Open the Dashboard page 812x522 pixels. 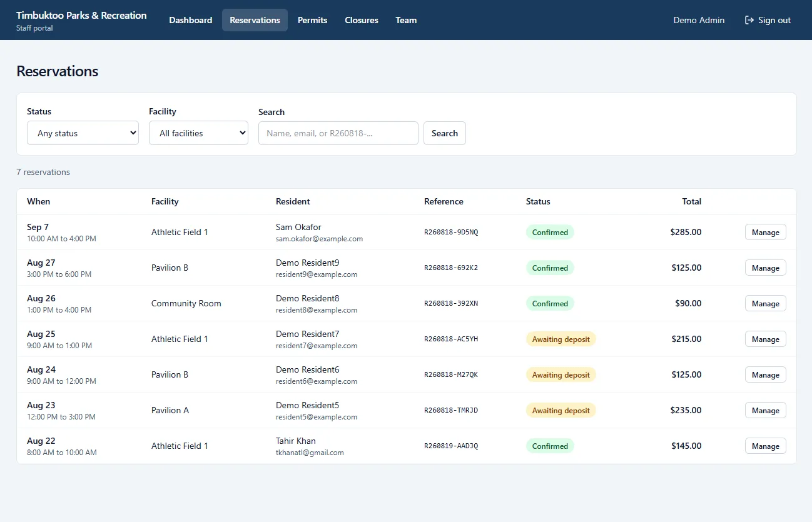coord(191,20)
